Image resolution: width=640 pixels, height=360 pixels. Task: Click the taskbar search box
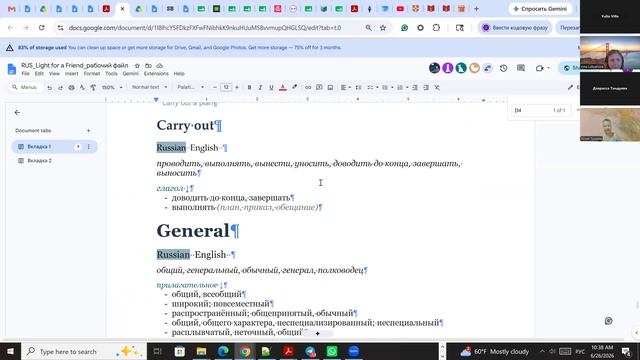(84, 351)
